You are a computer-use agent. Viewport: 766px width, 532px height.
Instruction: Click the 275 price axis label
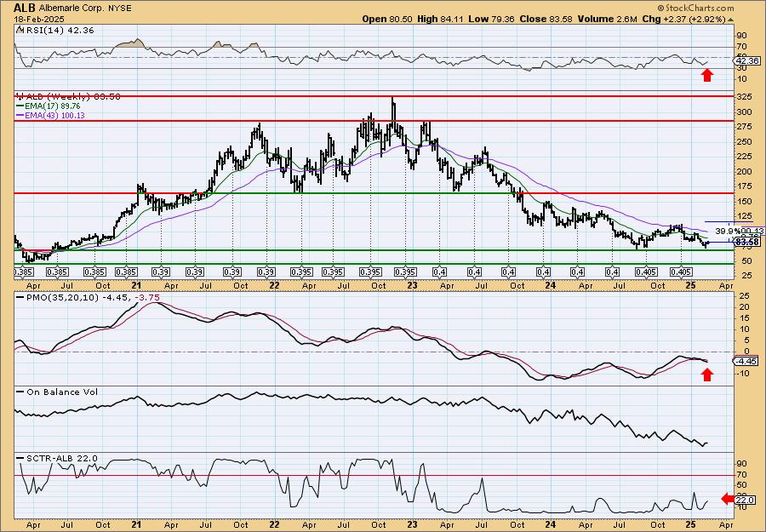744,127
